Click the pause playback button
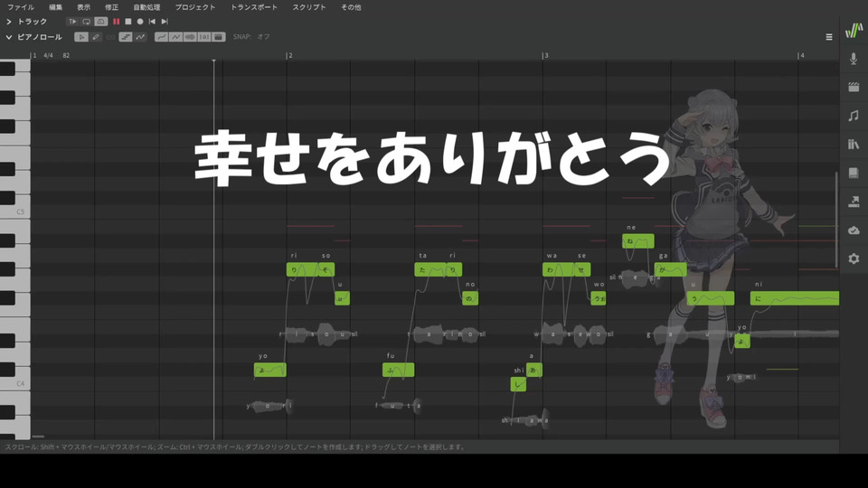 [x=117, y=22]
